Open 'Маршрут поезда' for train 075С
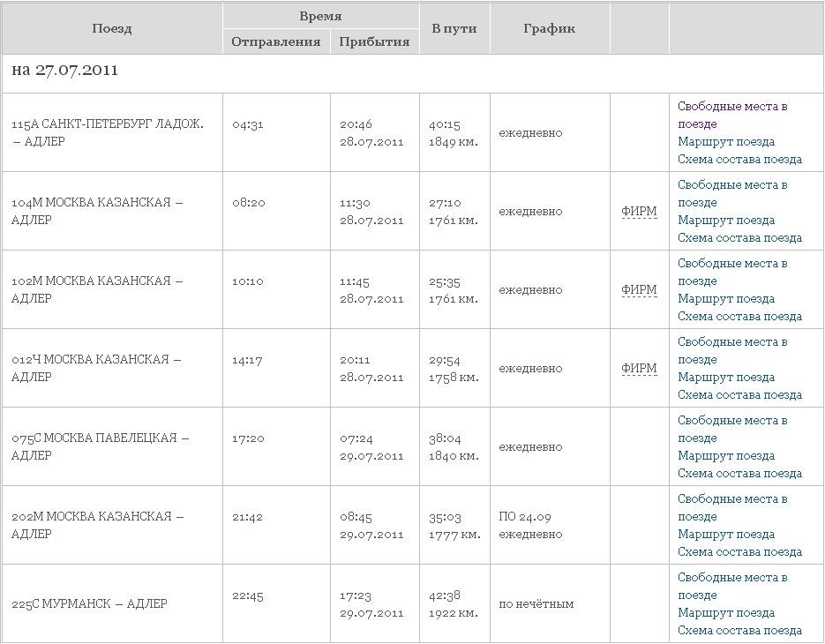The width and height of the screenshot is (825, 644). click(x=726, y=456)
